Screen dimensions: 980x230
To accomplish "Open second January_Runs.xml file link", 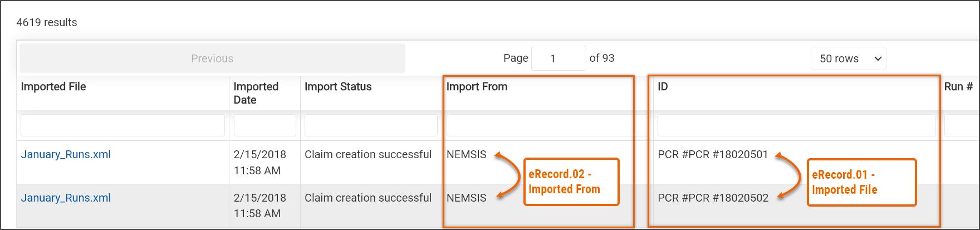I will 66,198.
